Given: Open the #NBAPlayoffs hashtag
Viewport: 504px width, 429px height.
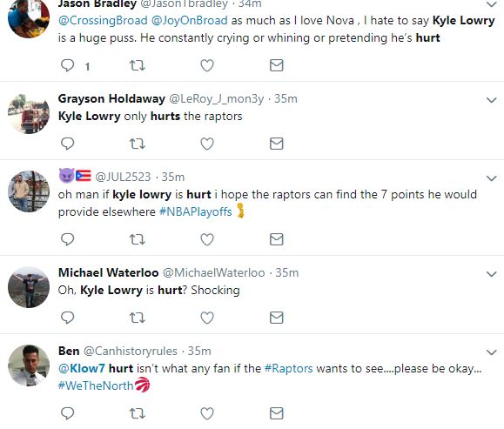Looking at the screenshot, I should click(x=196, y=211).
